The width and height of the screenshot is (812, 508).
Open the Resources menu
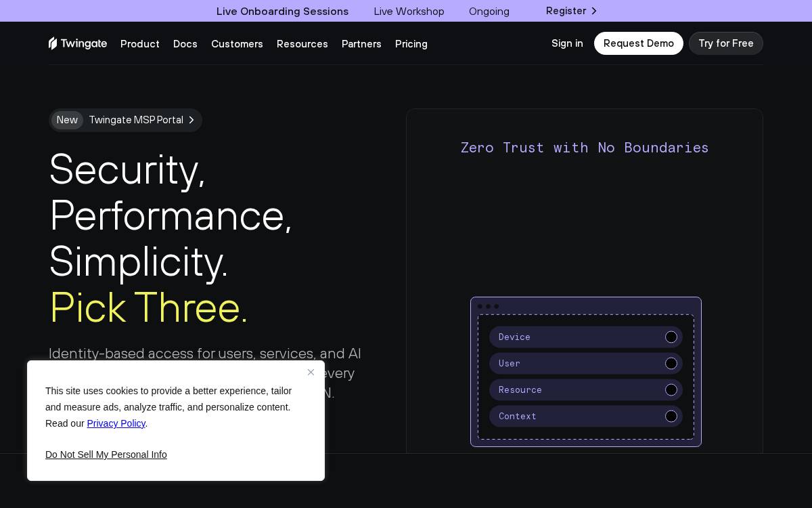coord(302,43)
